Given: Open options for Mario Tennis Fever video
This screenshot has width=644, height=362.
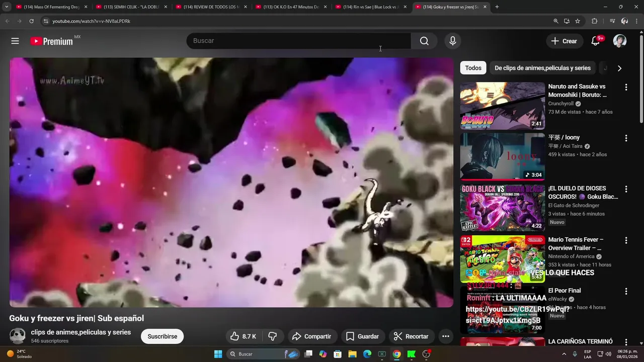Looking at the screenshot, I should point(626,241).
